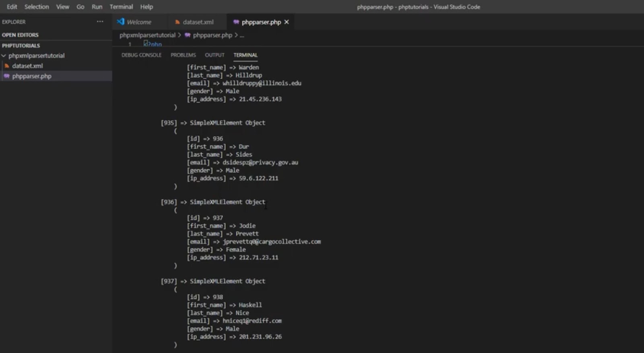Click the email jprevettq0@cargocollective.com
The image size is (644, 353).
(x=272, y=242)
